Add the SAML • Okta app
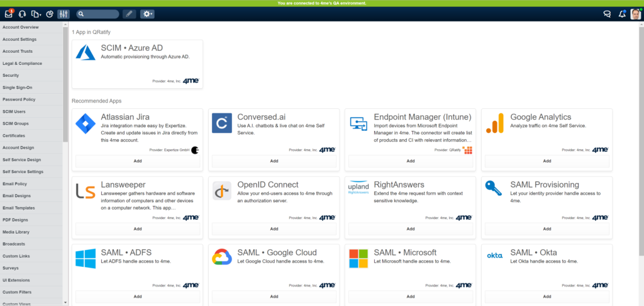 [547, 296]
